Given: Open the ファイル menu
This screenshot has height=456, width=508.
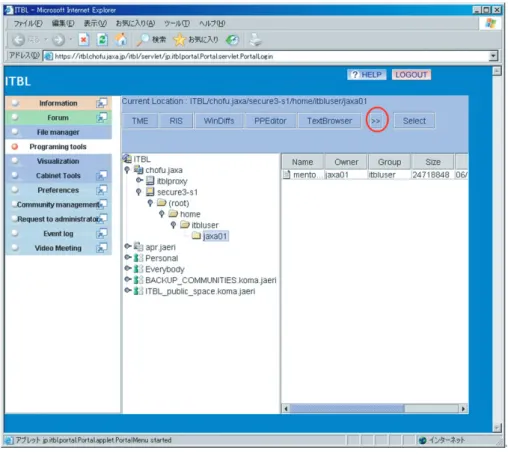Looking at the screenshot, I should (x=28, y=23).
